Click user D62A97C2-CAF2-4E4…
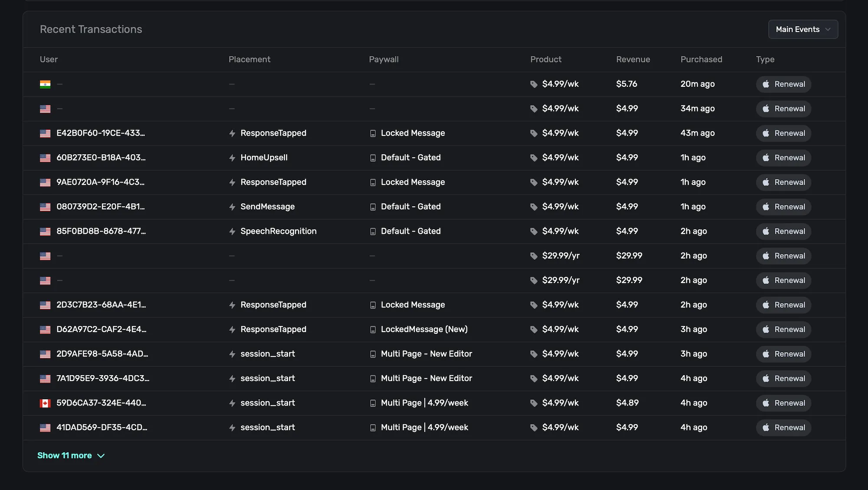 [102, 330]
